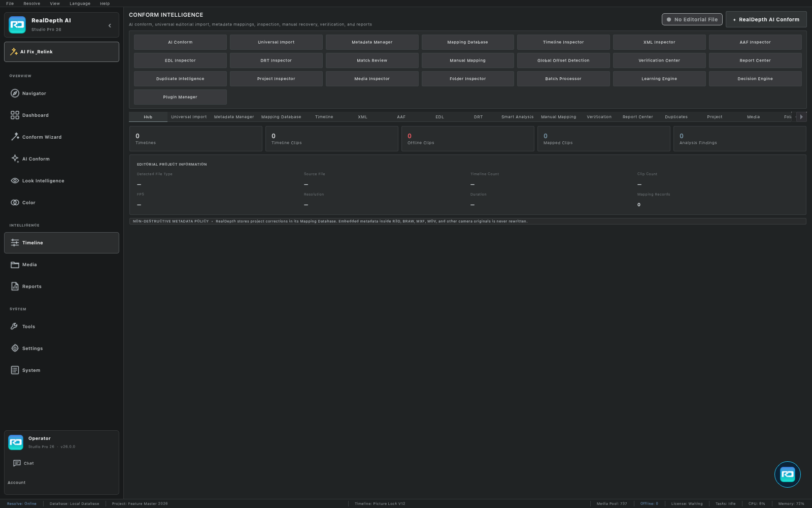The image size is (812, 508).
Task: Open Look Intelligence via the eye icon
Action: (x=15, y=181)
